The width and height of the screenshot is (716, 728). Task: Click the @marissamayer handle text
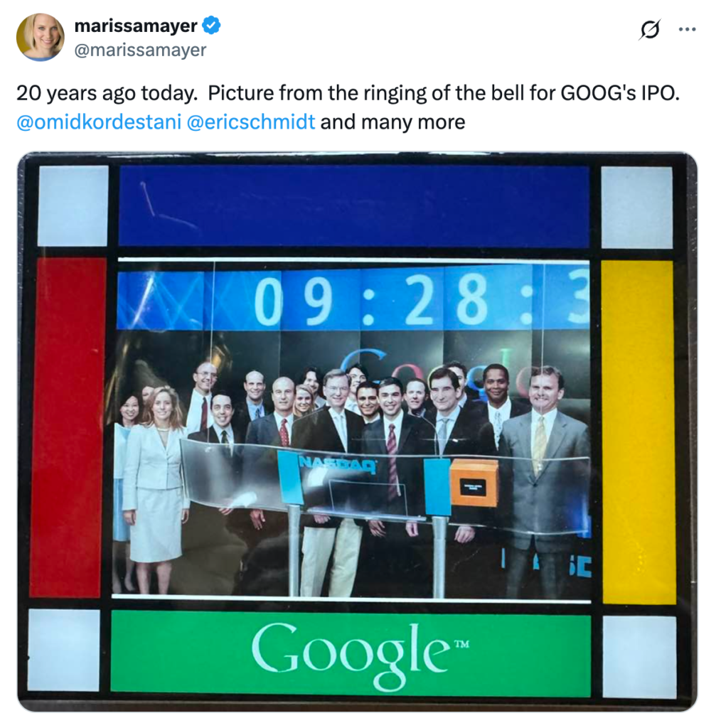tap(140, 50)
